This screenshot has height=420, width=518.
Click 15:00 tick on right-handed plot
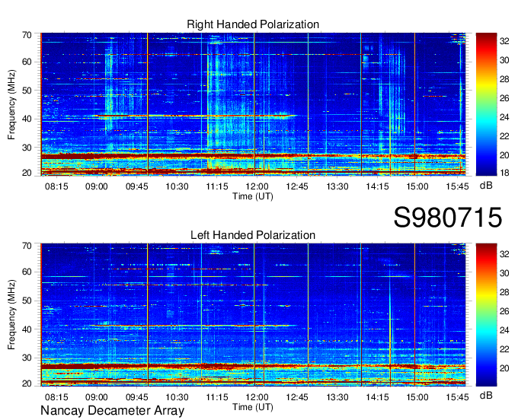(x=417, y=186)
